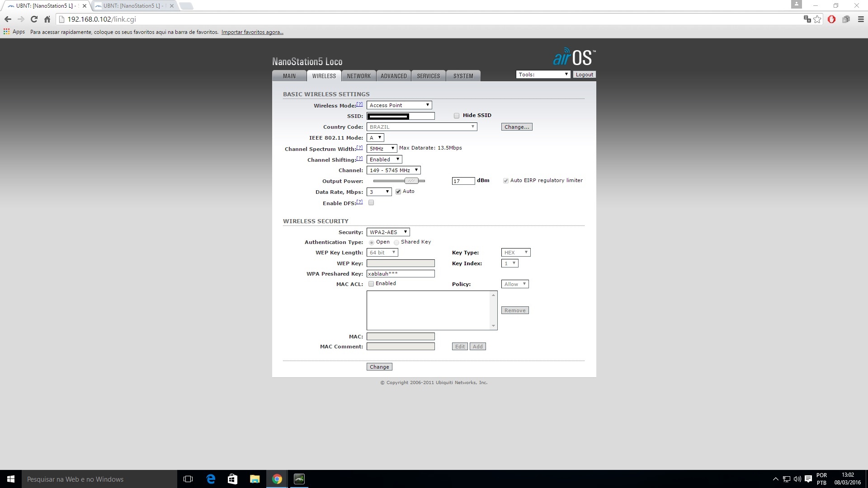This screenshot has width=868, height=488.
Task: Open help for Channel Spectrum Width
Action: [x=359, y=148]
